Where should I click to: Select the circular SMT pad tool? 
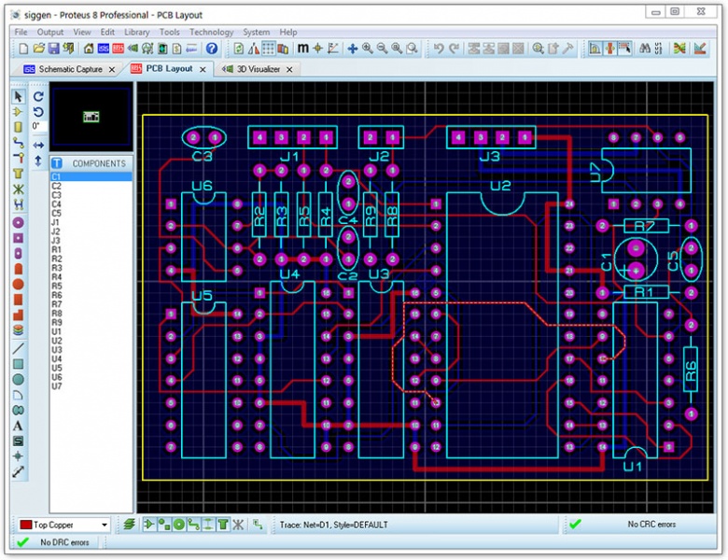(18, 284)
